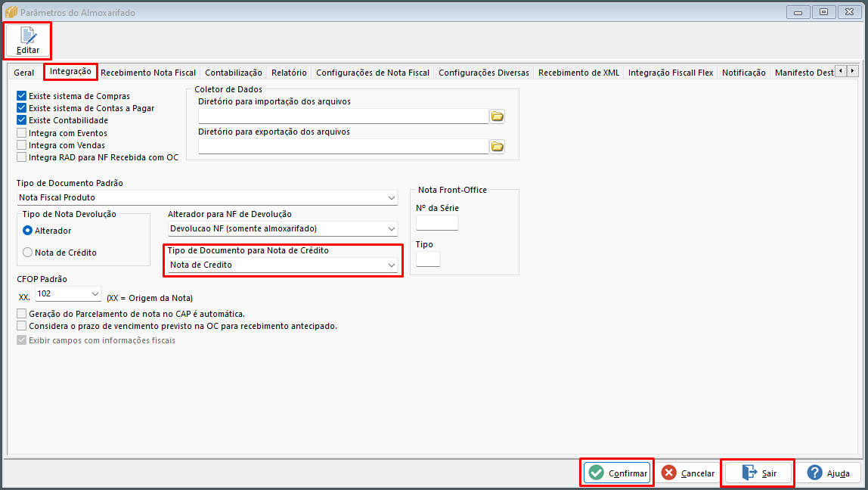The height and width of the screenshot is (490, 868).
Task: Click the Cancelar button
Action: pos(688,473)
